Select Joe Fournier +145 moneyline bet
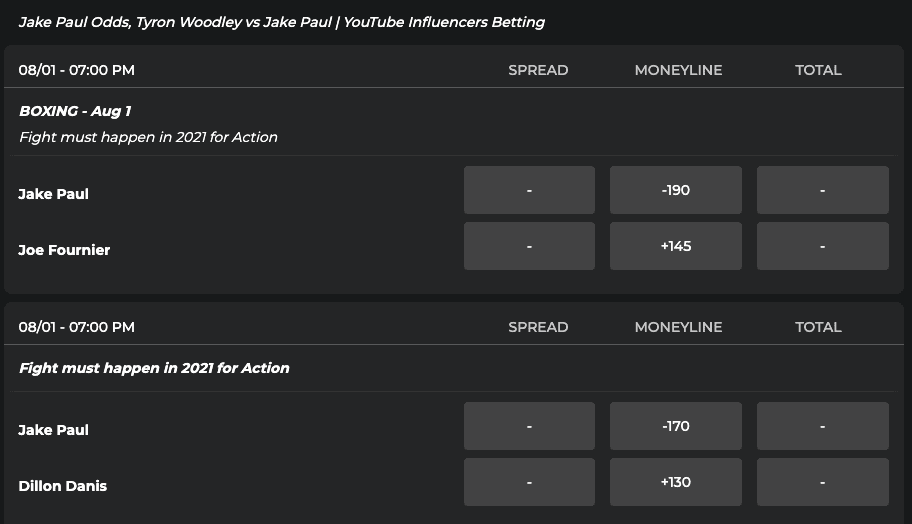This screenshot has width=912, height=524. click(x=676, y=246)
